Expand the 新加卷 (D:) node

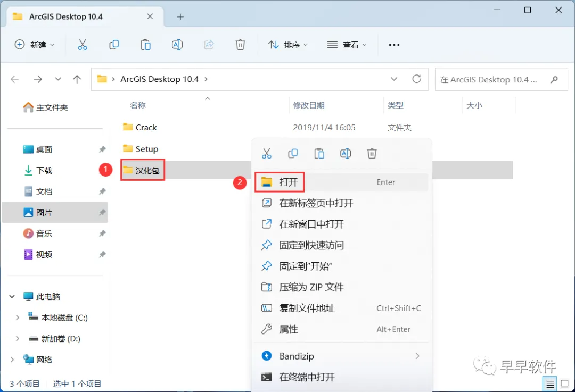17,339
